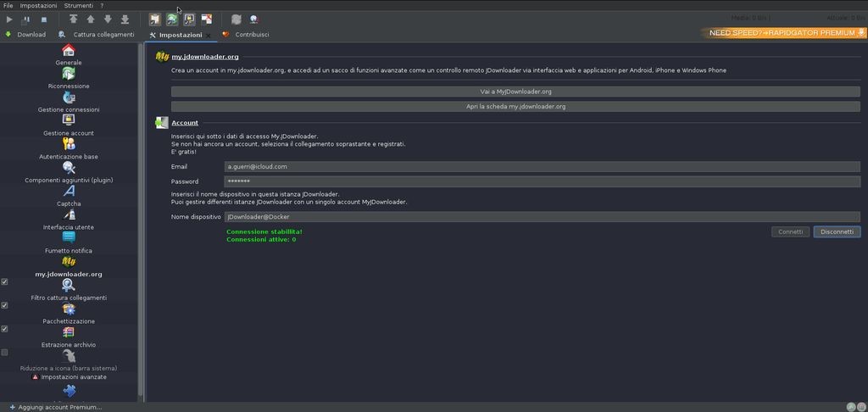Open Impostazioni avanzate settings entry
This screenshot has height=412, width=868.
click(70, 377)
